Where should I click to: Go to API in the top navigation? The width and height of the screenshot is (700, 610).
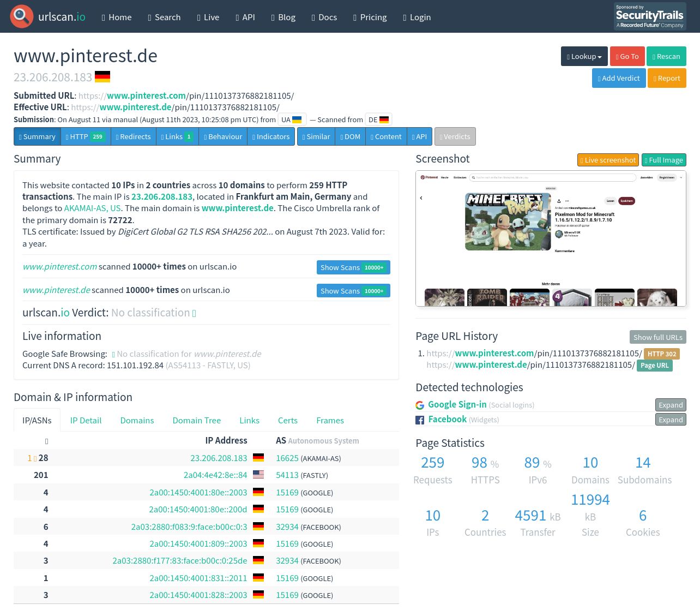pos(245,17)
